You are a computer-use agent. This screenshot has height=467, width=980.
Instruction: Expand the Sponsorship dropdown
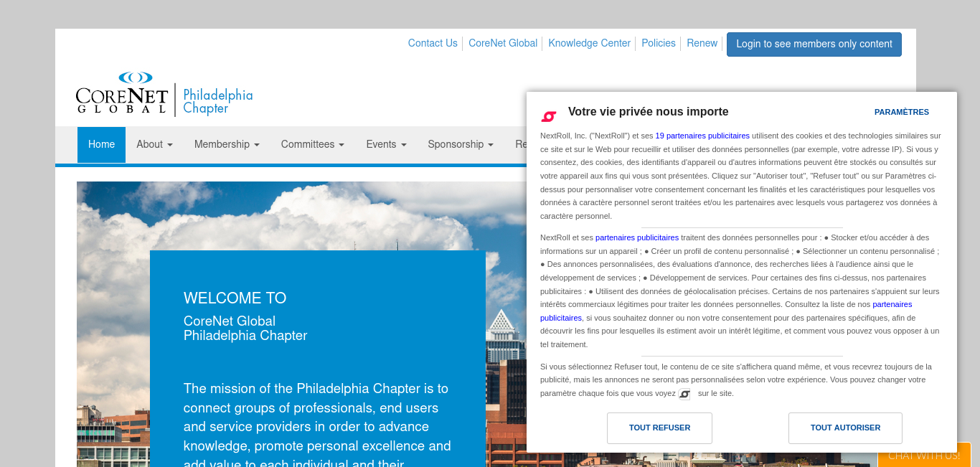point(461,144)
